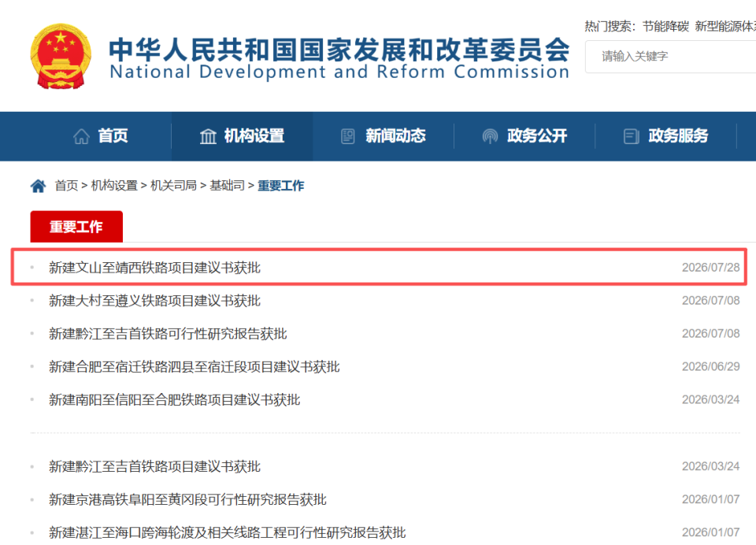Open 新建黔江至吉首铁路可行性研究报告获批 article
Viewport: 756px width, 545px height.
(168, 334)
